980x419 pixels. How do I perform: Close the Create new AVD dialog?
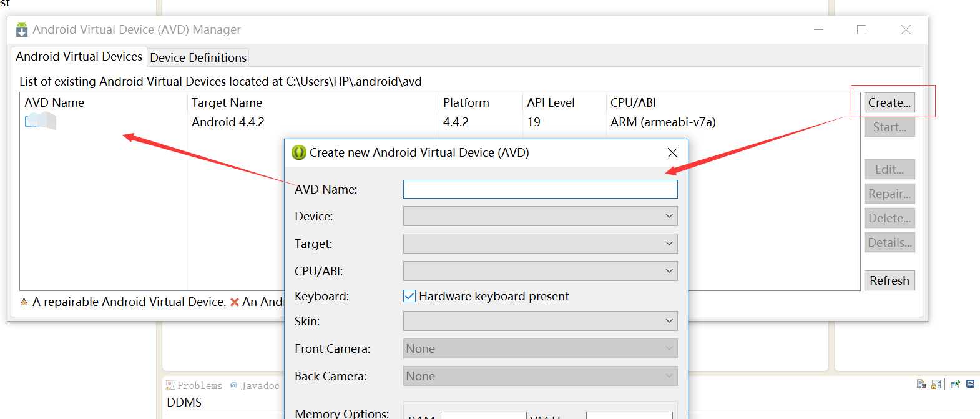coord(672,152)
